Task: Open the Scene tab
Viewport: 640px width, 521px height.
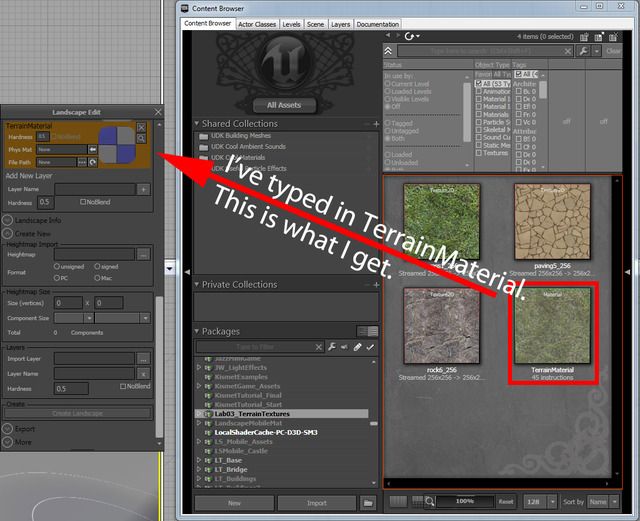Action: pyautogui.click(x=316, y=24)
